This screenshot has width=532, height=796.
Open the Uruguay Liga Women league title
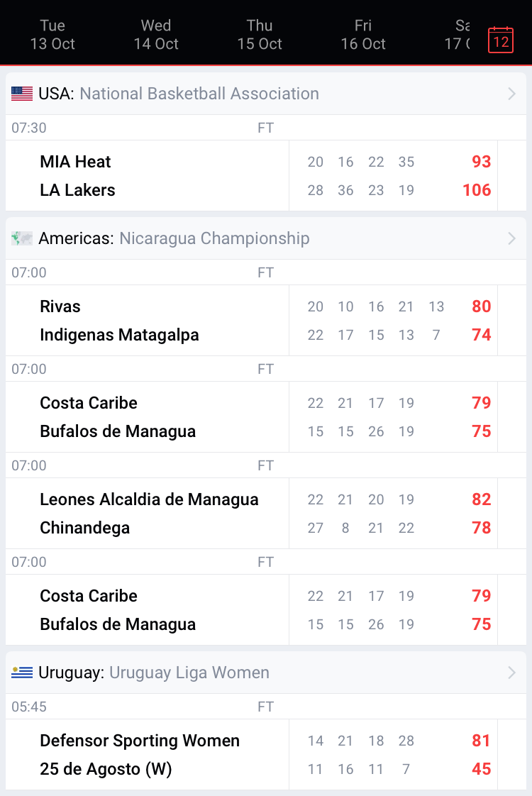point(189,673)
